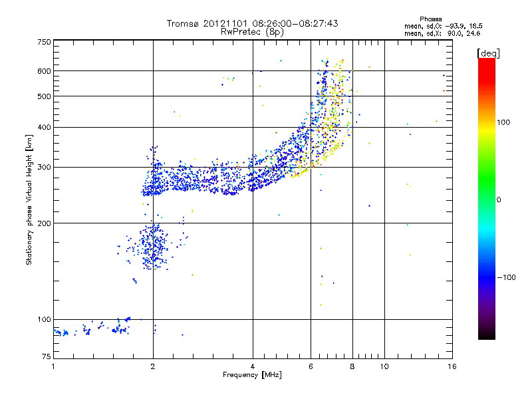Click the 'Phases' header text
The height and width of the screenshot is (399, 532).
point(430,19)
